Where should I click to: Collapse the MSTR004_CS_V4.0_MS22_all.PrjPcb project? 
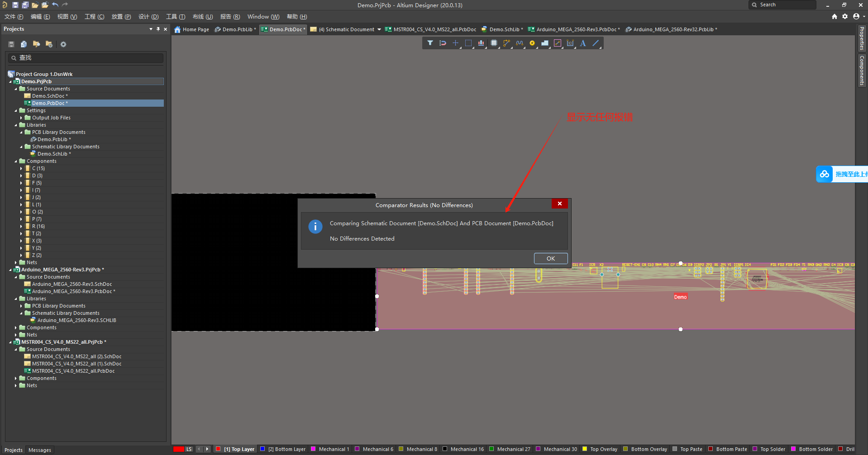10,342
